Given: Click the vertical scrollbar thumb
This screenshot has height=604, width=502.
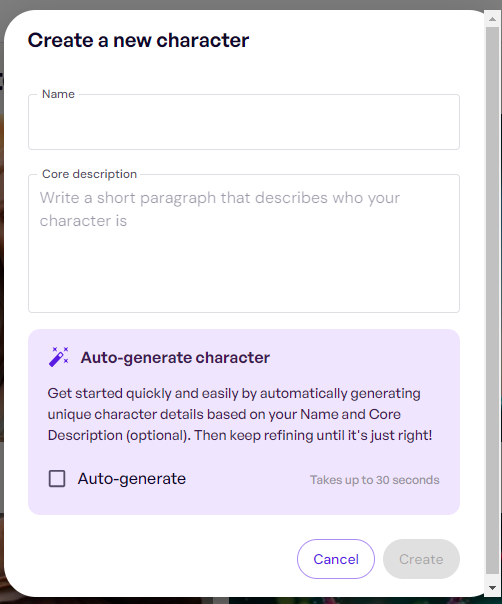Looking at the screenshot, I should [492, 300].
